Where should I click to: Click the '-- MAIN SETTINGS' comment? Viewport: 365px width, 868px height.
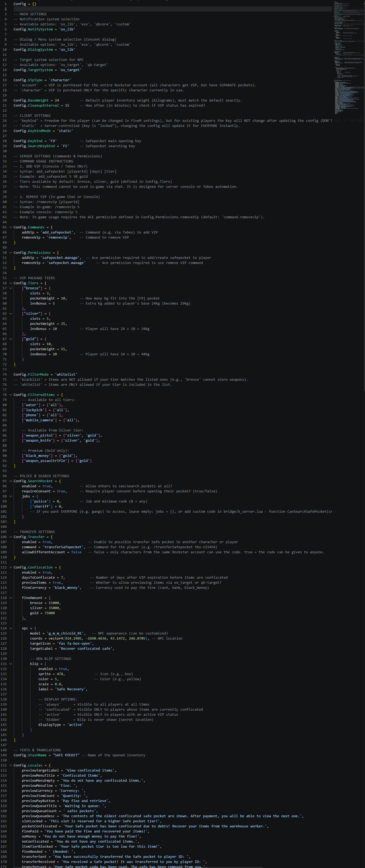click(30, 14)
